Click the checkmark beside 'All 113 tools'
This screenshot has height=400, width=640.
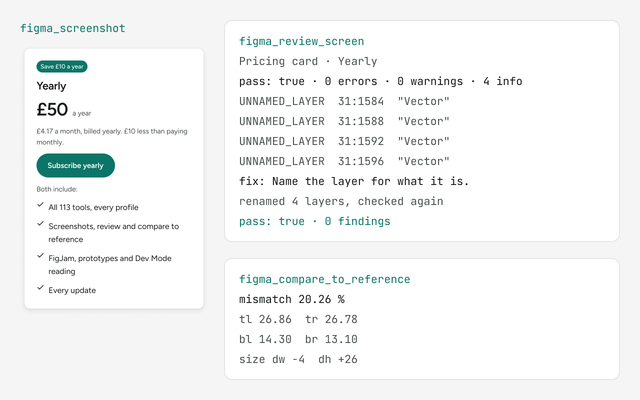coord(40,205)
